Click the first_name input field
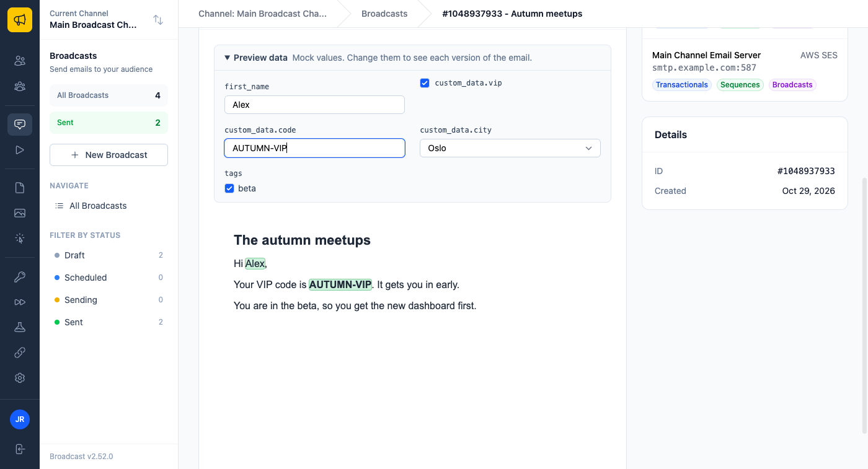This screenshot has width=868, height=469. click(314, 105)
